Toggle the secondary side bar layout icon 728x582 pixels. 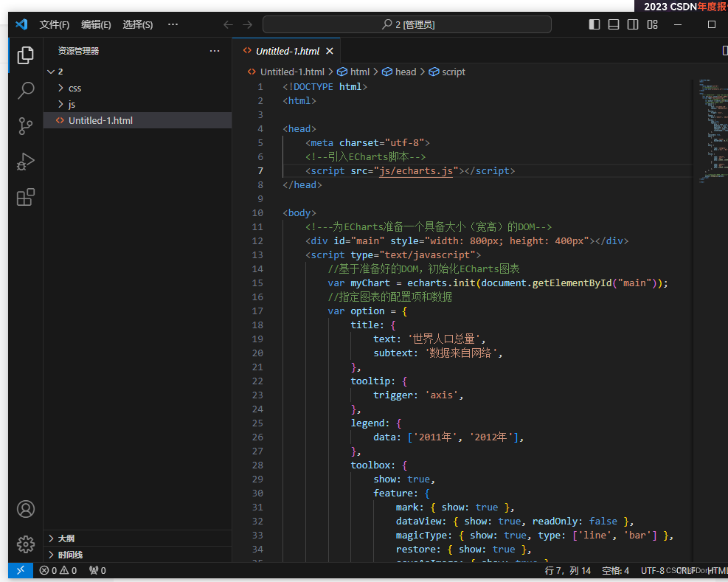[633, 24]
